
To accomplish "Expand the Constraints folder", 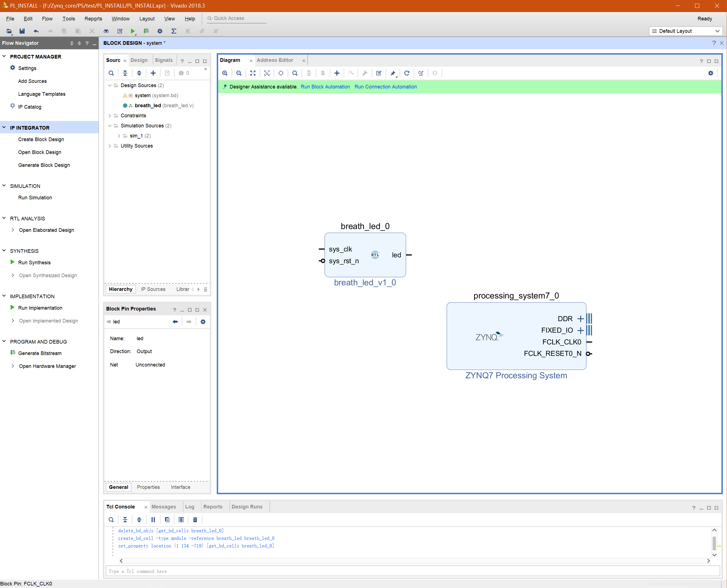I will [110, 116].
